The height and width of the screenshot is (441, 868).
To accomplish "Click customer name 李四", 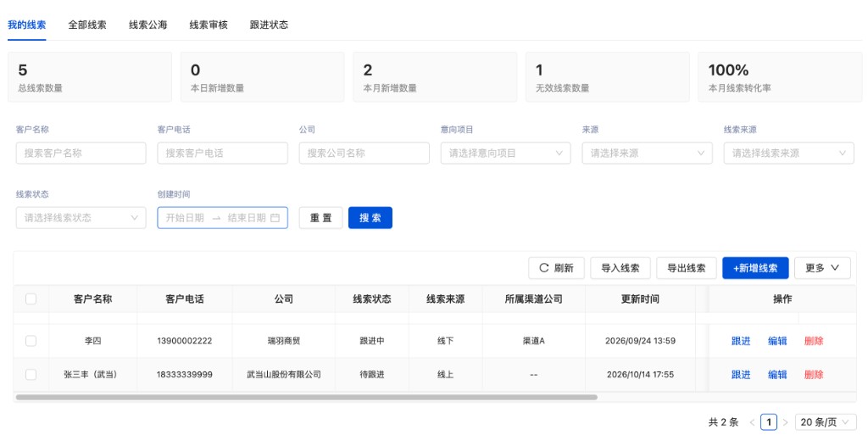I will (93, 341).
